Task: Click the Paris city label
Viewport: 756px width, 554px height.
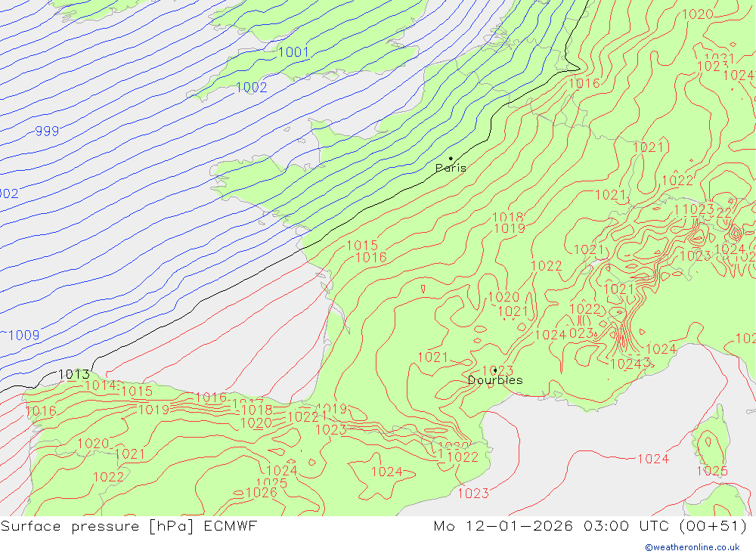Action: [x=451, y=168]
